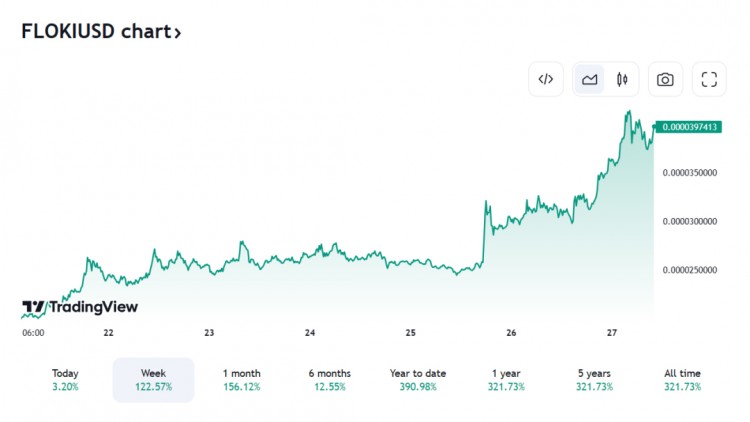
Task: Switch to area chart view
Action: coord(589,79)
